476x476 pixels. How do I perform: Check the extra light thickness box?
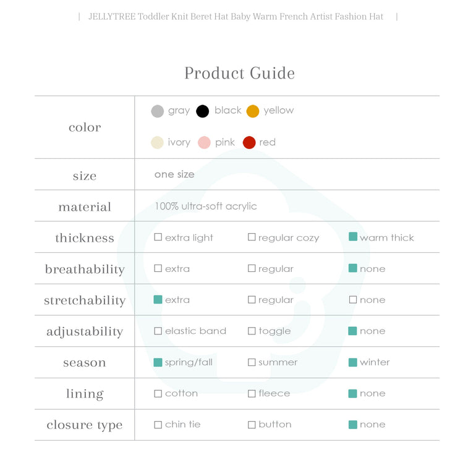[x=158, y=237]
